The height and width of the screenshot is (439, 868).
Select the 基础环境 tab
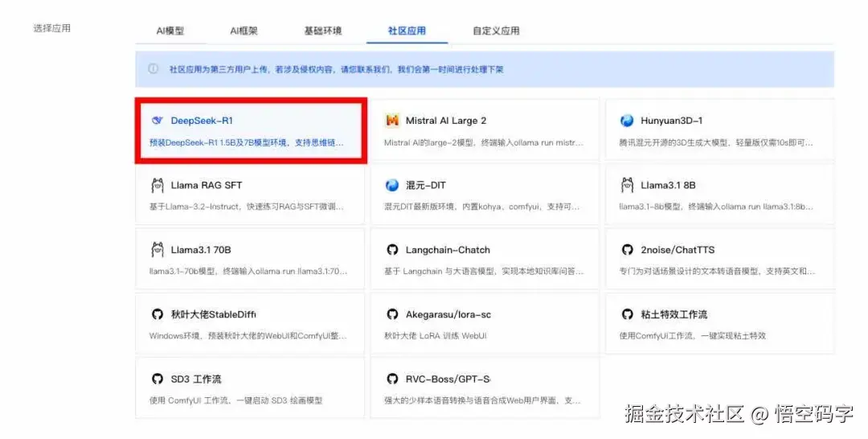coord(323,31)
